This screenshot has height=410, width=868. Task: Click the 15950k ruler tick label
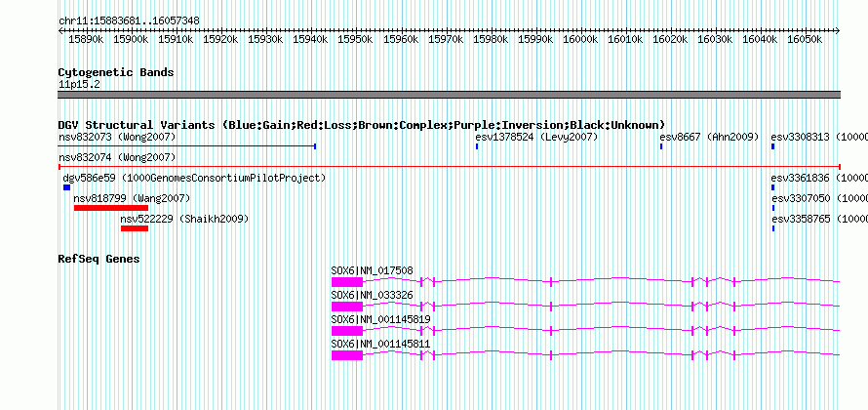(355, 40)
